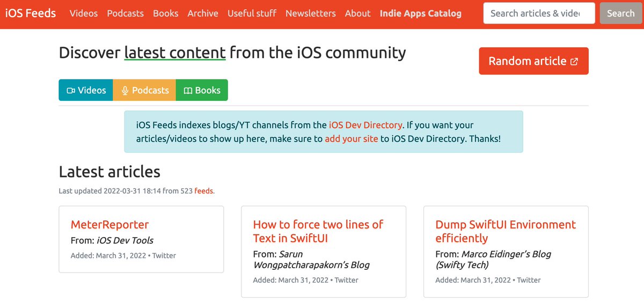Click the camera icon on Videos button
The image size is (644, 302).
71,91
